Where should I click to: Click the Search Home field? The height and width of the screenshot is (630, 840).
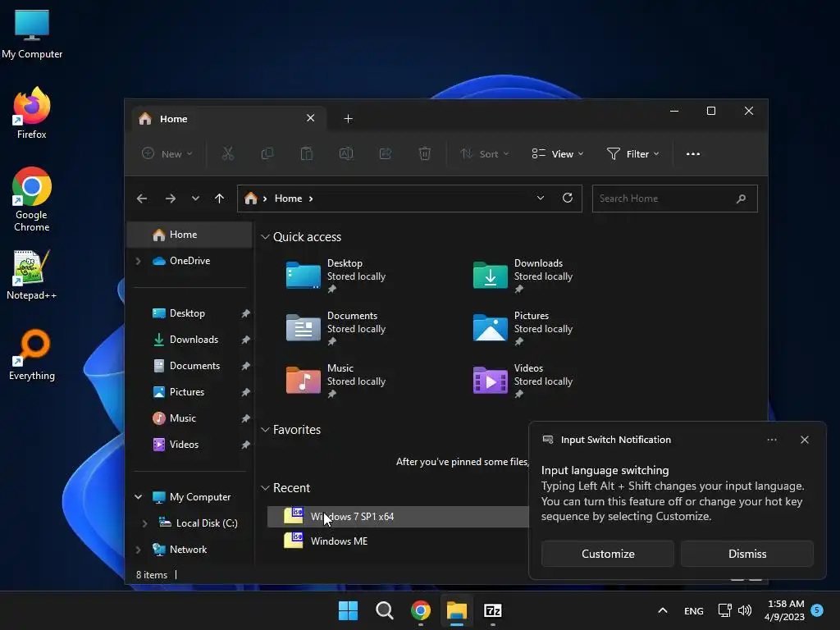[x=675, y=199]
